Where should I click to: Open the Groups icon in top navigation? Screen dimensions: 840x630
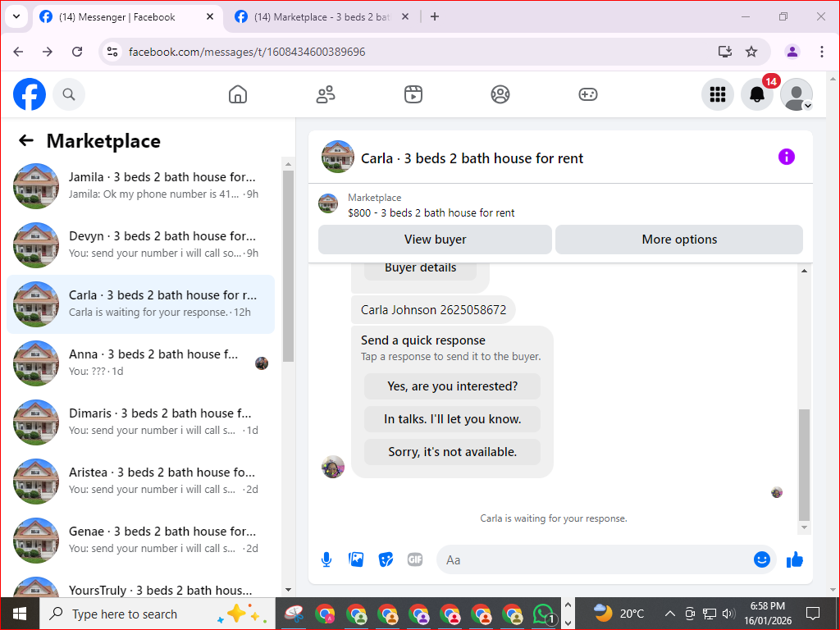click(500, 94)
